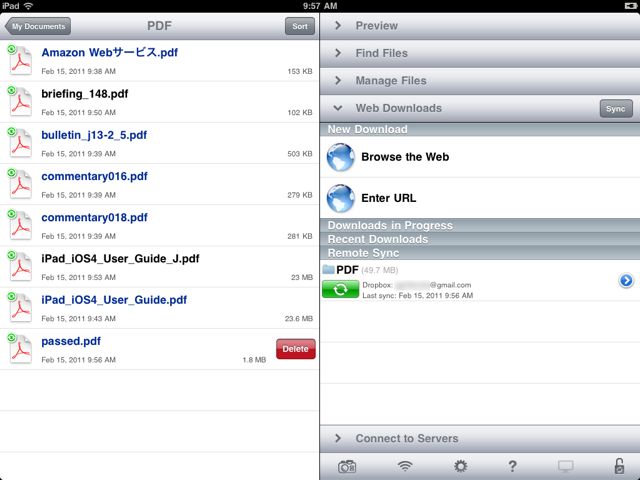Open PDF sync details blue arrow
The width and height of the screenshot is (640, 480).
tap(626, 280)
